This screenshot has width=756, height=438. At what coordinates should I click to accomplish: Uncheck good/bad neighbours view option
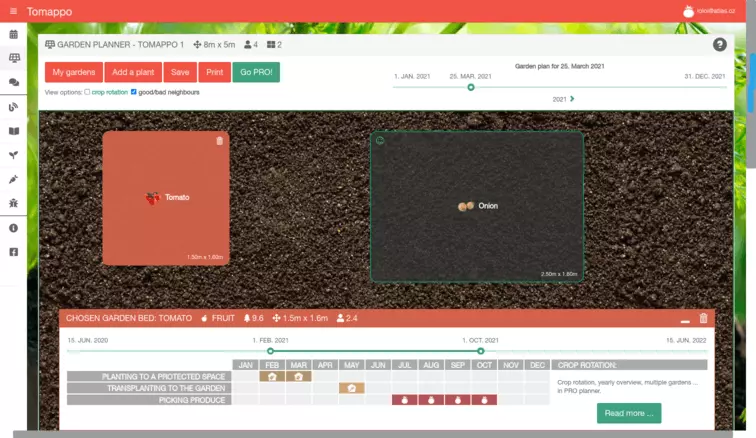point(134,92)
